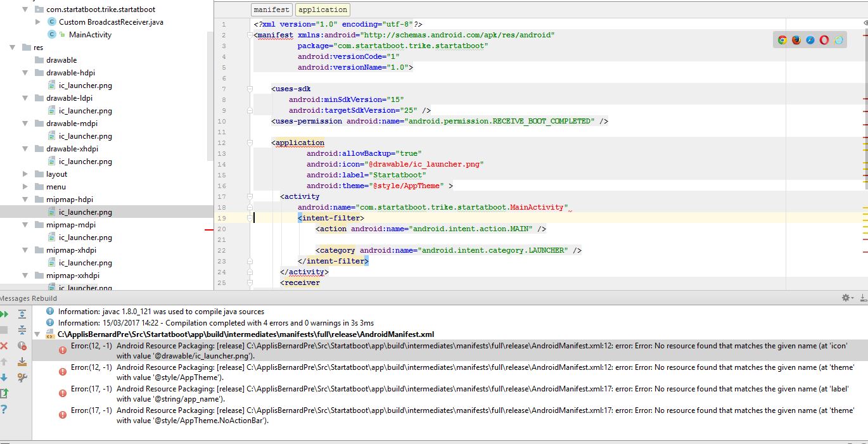Click the Export to text file icon
The width and height of the screenshot is (868, 444).
(4, 393)
